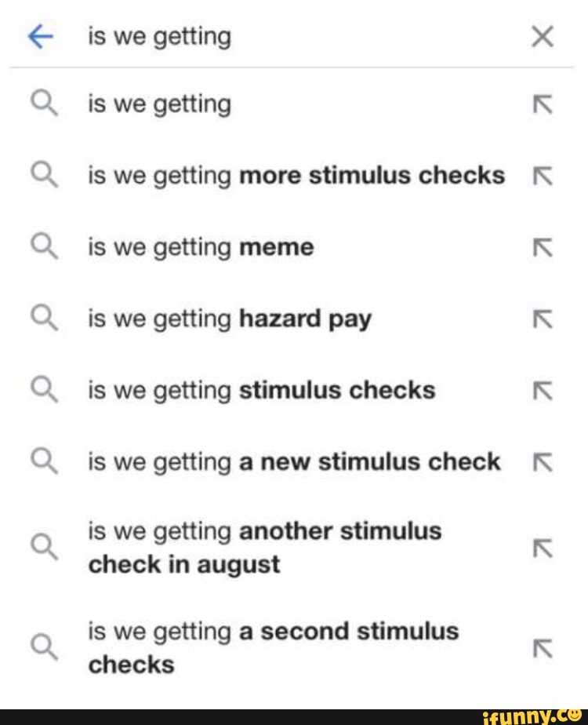Select "is we getting hazard pay" suggestion
This screenshot has height=725, width=588.
(x=229, y=319)
